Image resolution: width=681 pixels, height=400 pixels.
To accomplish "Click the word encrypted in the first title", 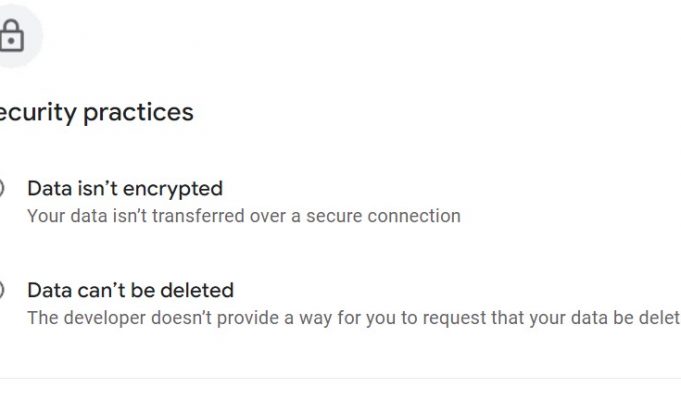I will point(173,189).
